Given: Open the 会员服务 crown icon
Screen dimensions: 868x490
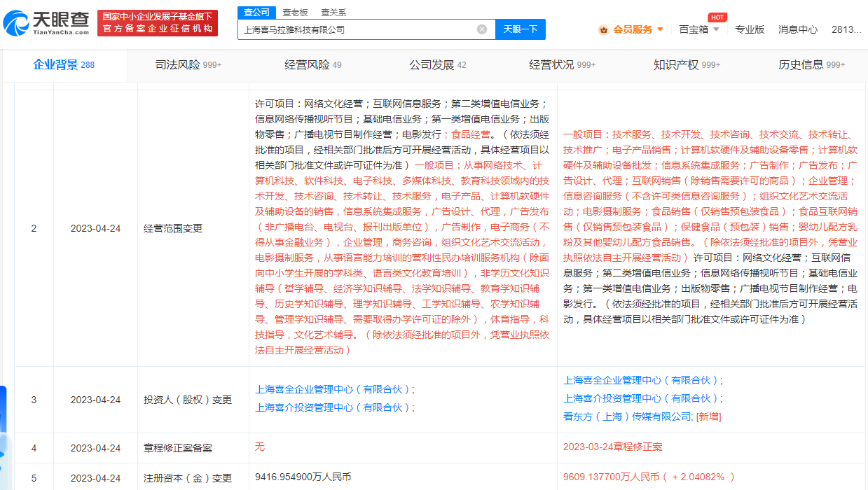Looking at the screenshot, I should click(603, 29).
